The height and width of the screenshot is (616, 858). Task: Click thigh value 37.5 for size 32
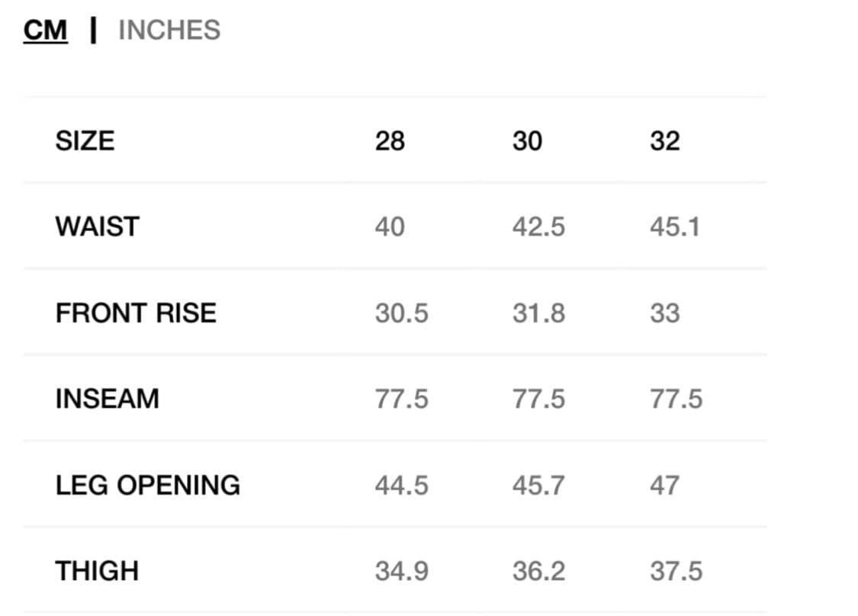click(676, 572)
